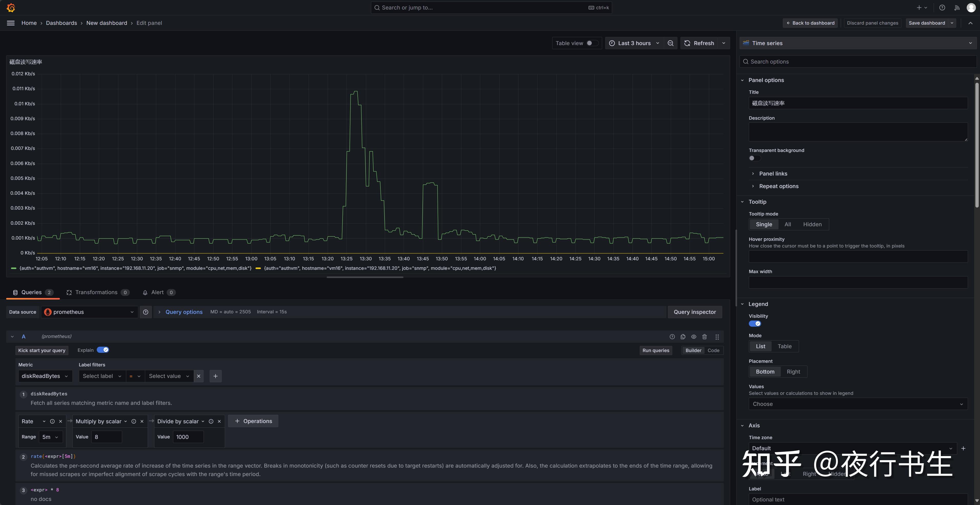Remove the label filter with X icon
Image resolution: width=980 pixels, height=505 pixels.
tap(199, 376)
